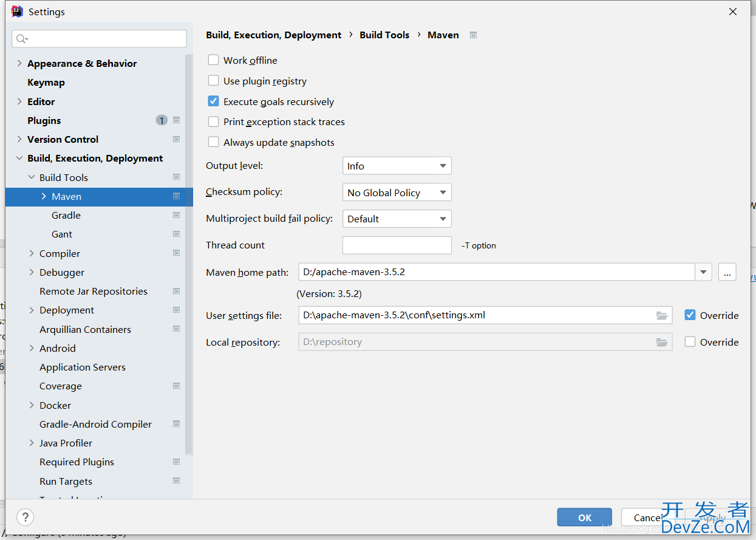
Task: Select Gant under Build Tools
Action: pos(62,234)
